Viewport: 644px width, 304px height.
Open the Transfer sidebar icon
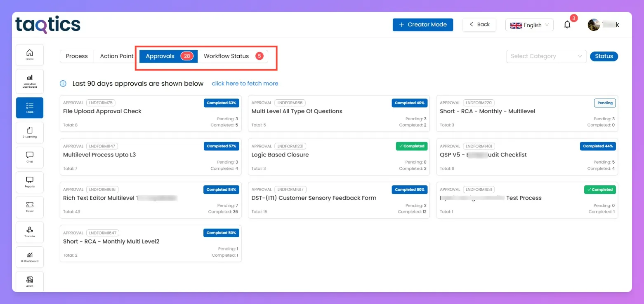pos(29,232)
